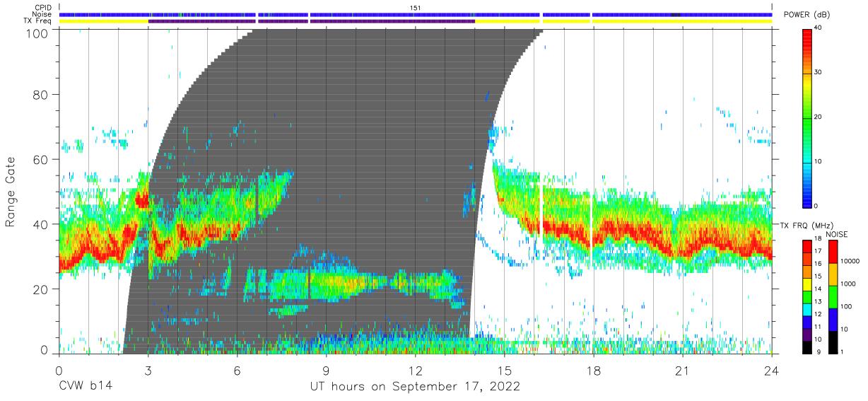Click the x-axis tick label '9'
The width and height of the screenshot is (868, 401).
tap(326, 370)
